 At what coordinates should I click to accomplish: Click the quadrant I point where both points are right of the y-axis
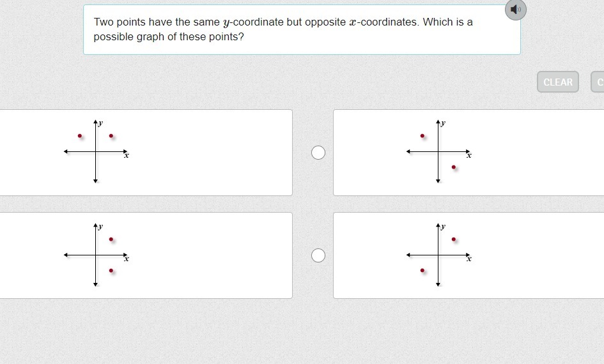111,239
